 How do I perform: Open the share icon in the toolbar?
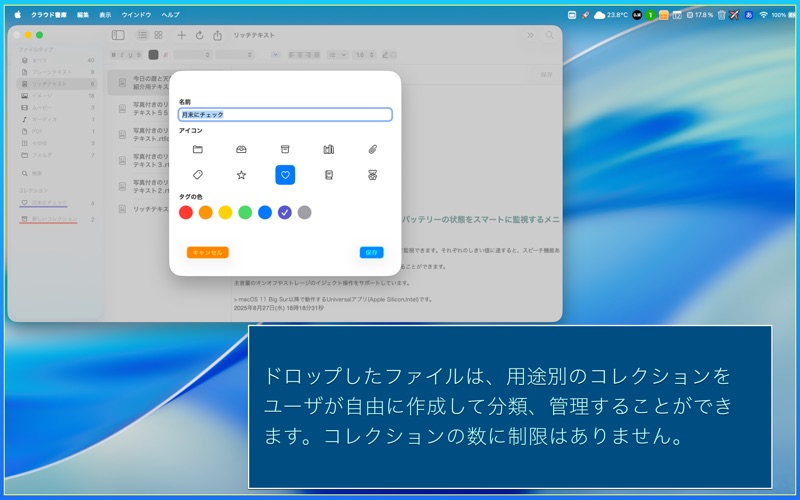[x=217, y=35]
